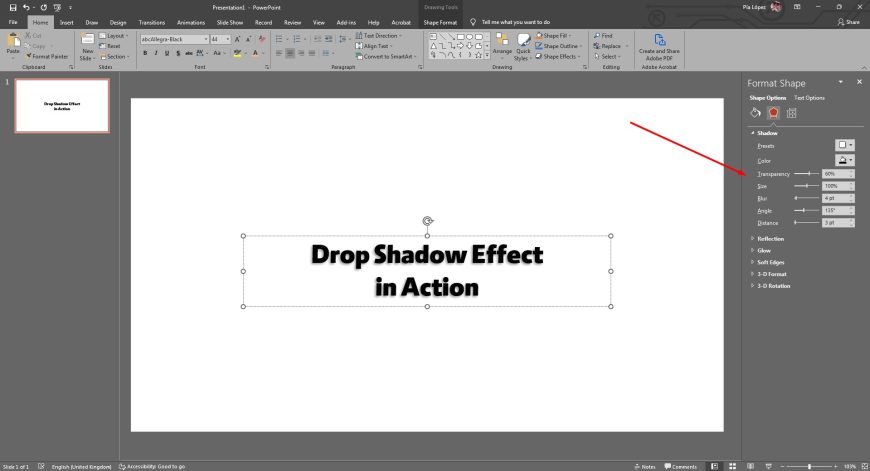Screen dimensions: 870x471
Task: Toggle center alignment in the Paragraph group
Action: pyautogui.click(x=290, y=53)
